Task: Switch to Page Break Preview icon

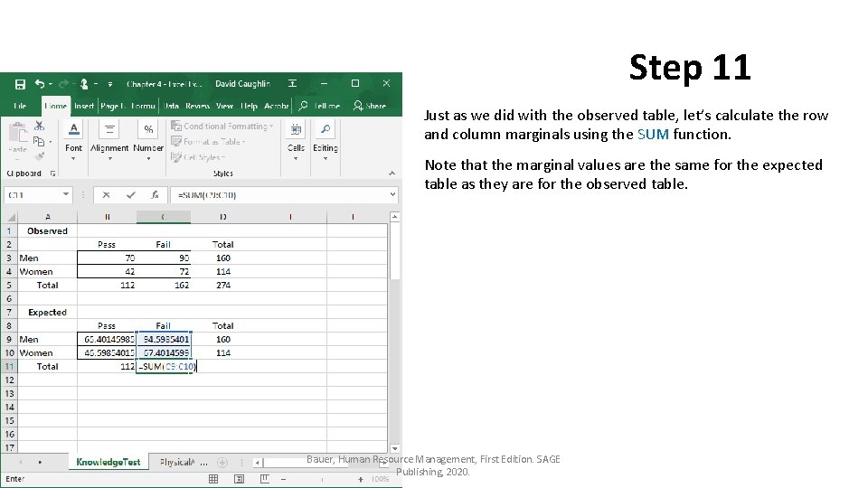Action: coord(265,479)
